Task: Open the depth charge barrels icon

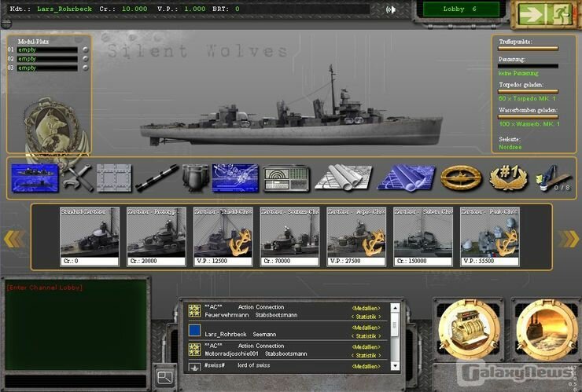Action: 195,178
